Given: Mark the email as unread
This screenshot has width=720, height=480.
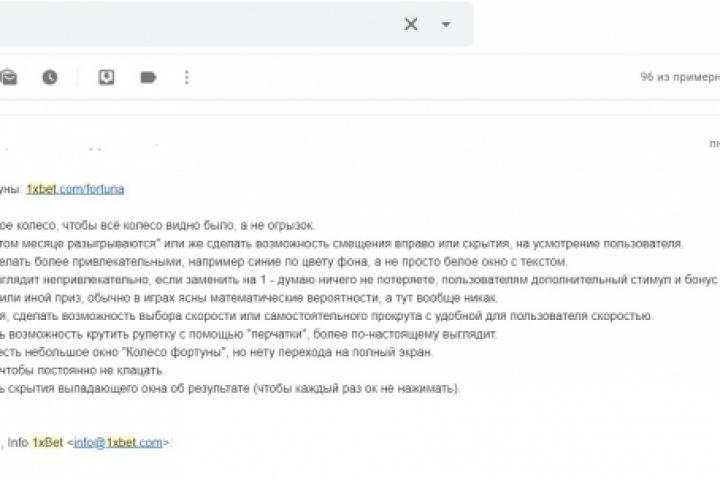Looking at the screenshot, I should [9, 77].
